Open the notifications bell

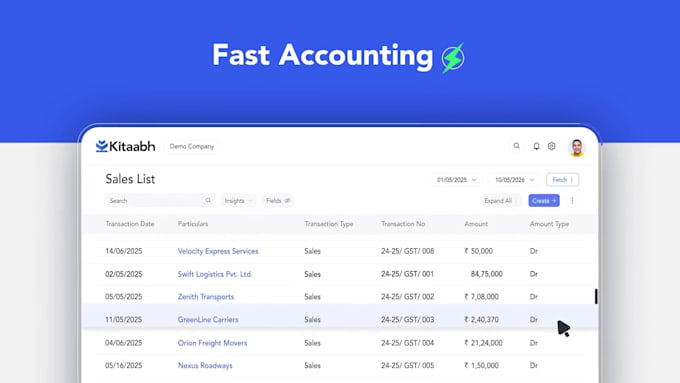pyautogui.click(x=536, y=146)
